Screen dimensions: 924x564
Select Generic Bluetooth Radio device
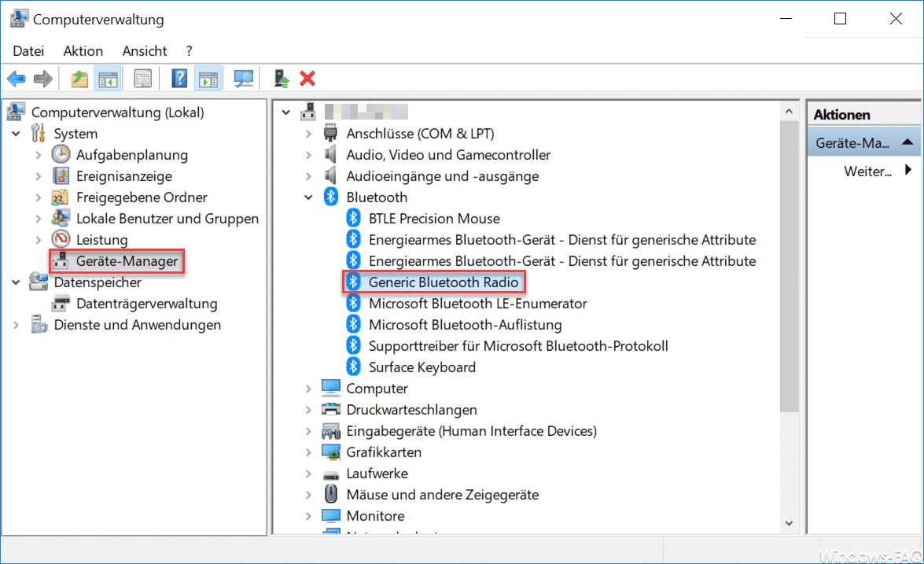[444, 282]
